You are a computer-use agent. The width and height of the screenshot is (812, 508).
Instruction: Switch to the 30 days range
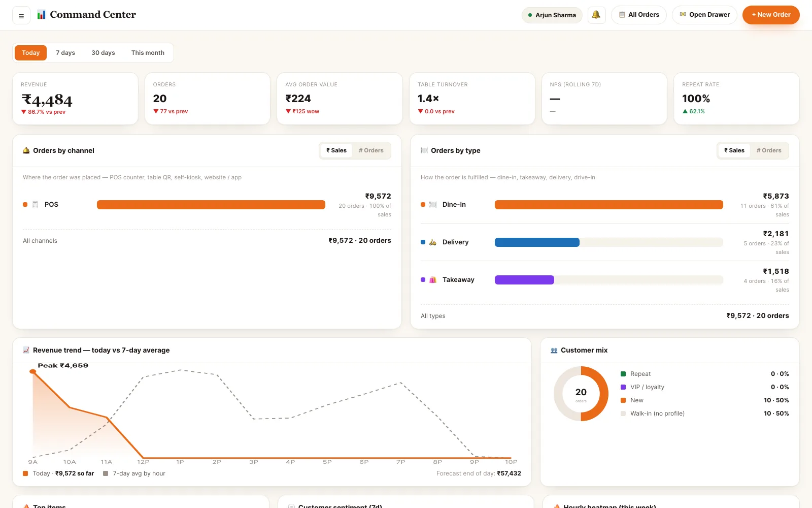pos(103,53)
